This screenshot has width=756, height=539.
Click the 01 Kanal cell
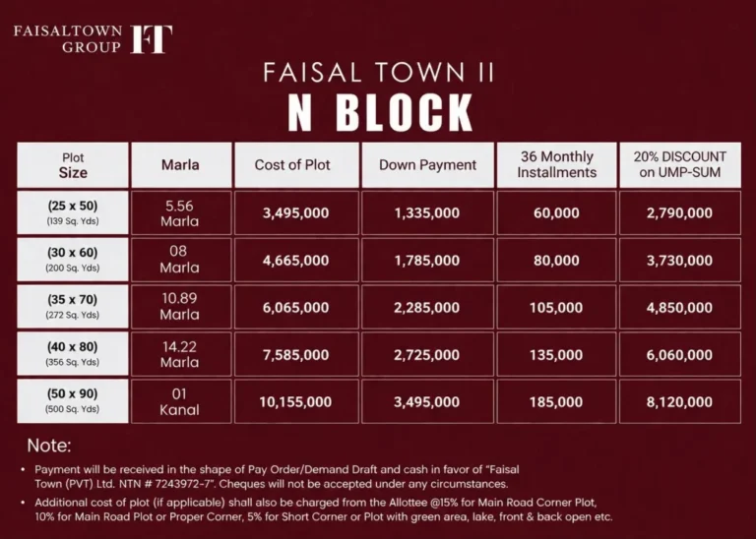coord(181,401)
